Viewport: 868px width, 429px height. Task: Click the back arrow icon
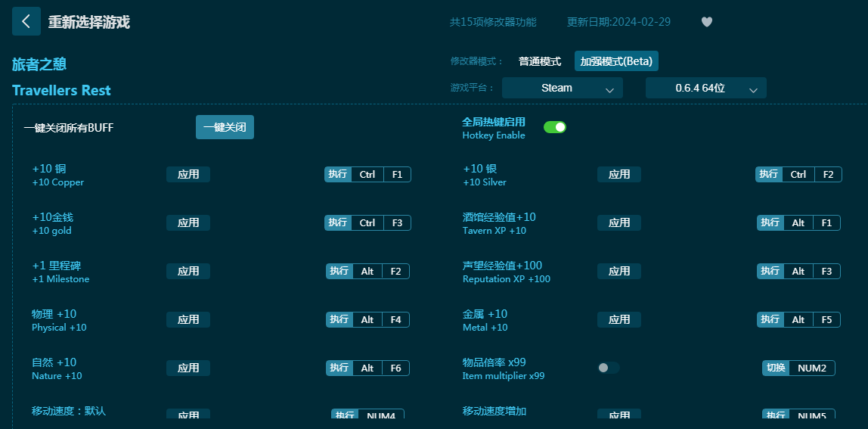(x=26, y=21)
